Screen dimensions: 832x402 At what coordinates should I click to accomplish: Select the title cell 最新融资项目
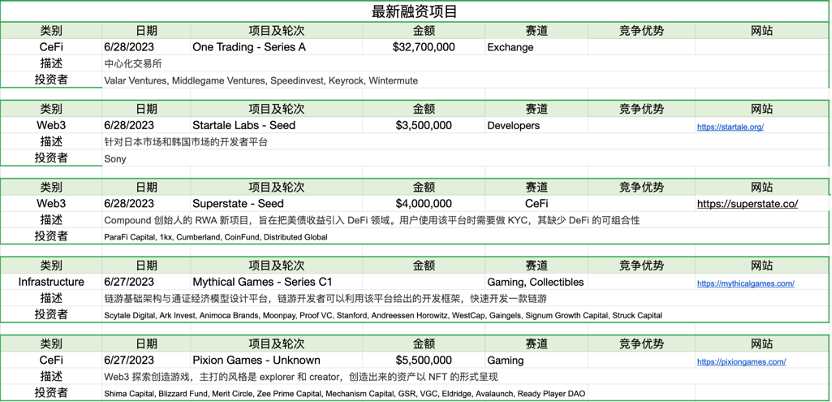(414, 12)
